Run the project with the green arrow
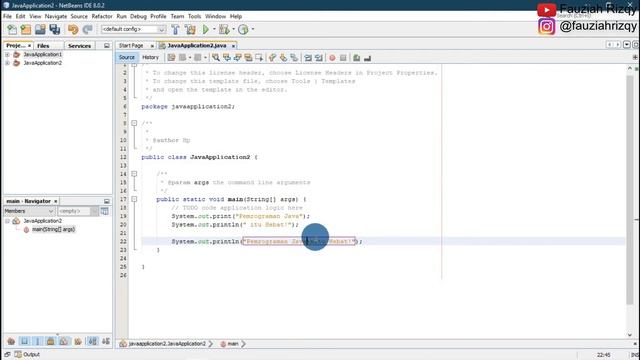This screenshot has width=640, height=360. (x=206, y=29)
